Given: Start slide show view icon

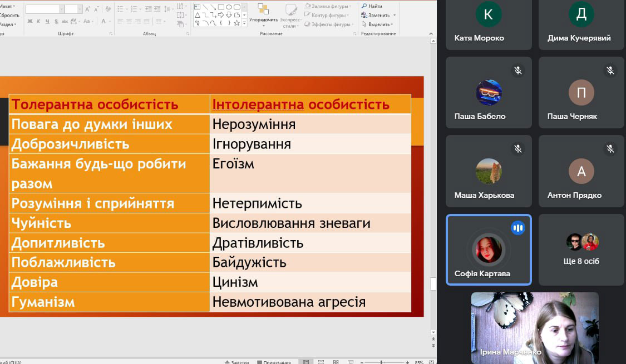Looking at the screenshot, I should click(351, 362).
